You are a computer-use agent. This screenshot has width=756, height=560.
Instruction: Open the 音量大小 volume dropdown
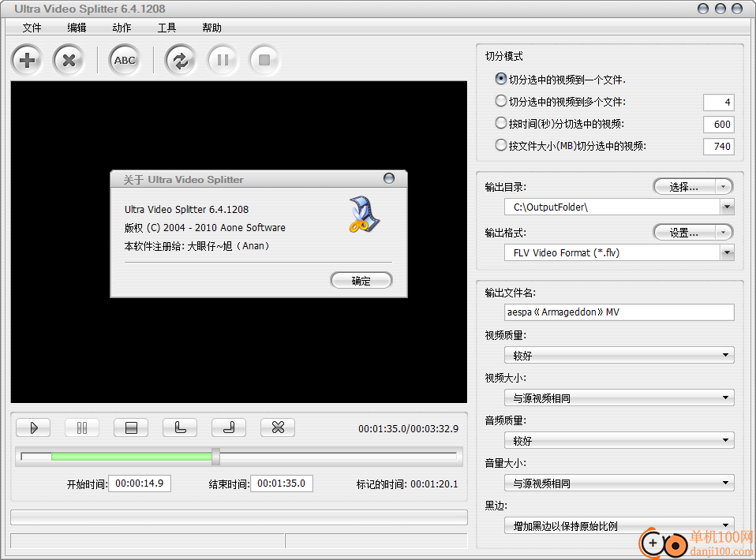click(619, 483)
